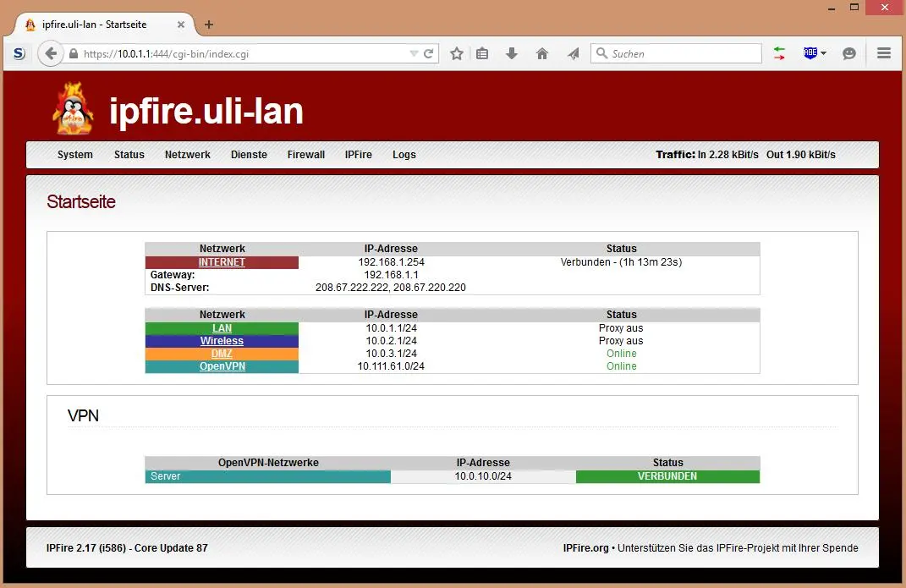
Task: Click the Wireless network link
Action: tap(222, 341)
